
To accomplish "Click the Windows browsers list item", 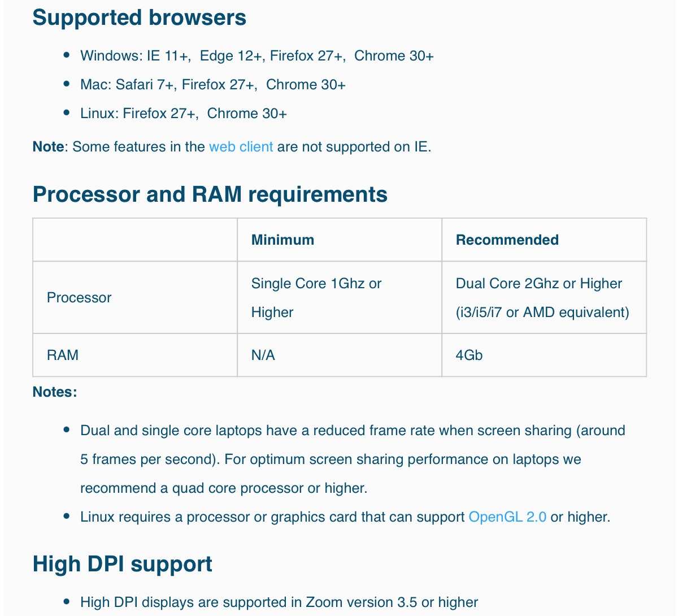I will click(x=257, y=56).
